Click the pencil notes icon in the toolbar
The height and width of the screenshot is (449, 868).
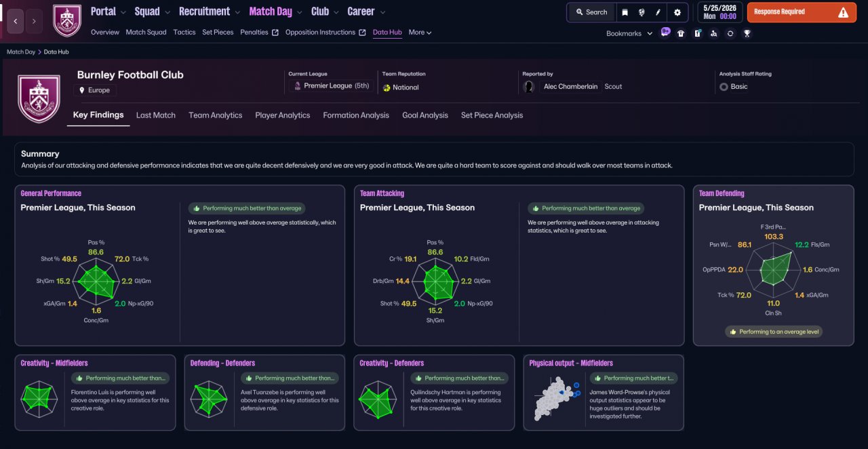pos(658,12)
